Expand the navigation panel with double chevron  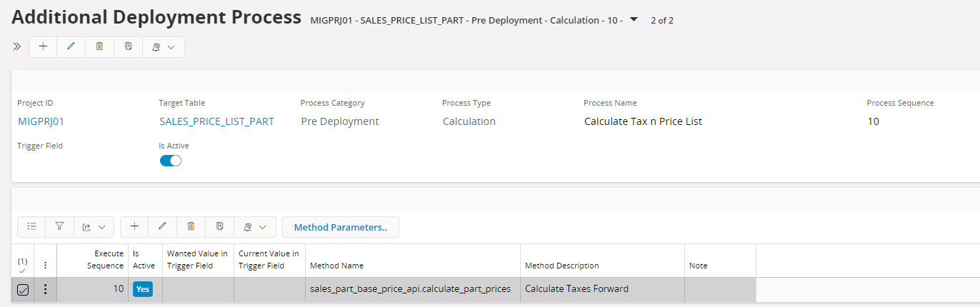16,46
